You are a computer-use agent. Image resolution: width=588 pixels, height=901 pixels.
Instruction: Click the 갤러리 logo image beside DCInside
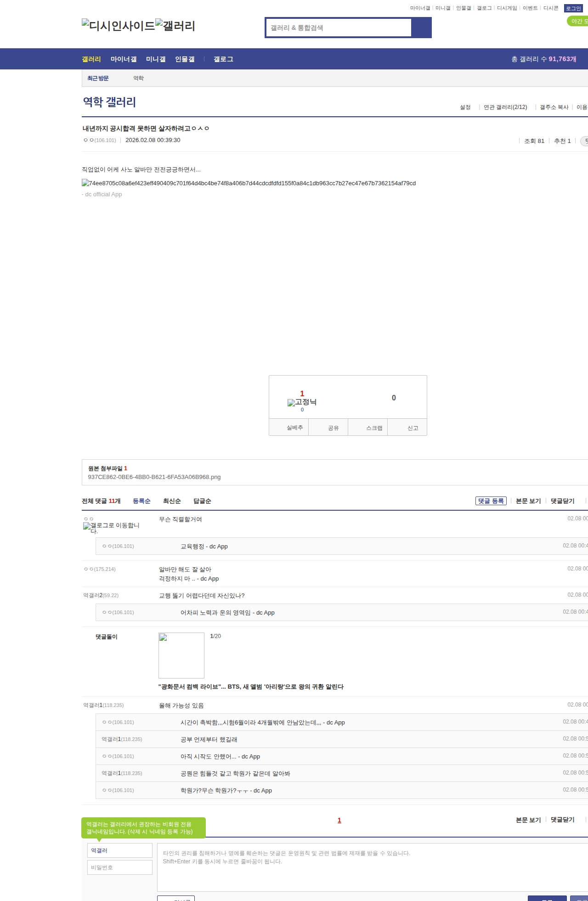(175, 25)
